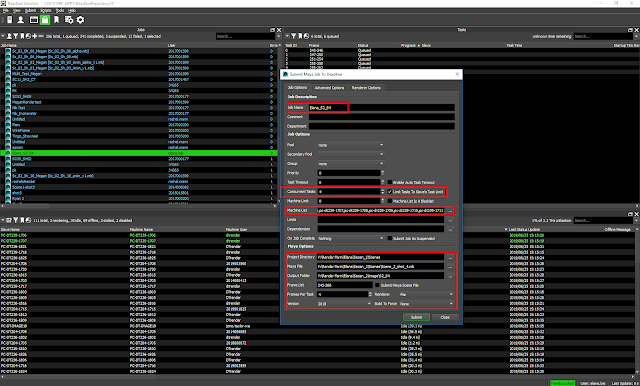Screen dimensions: 640x386
Task: Switch to Advanced Options tab
Action: 329,88
